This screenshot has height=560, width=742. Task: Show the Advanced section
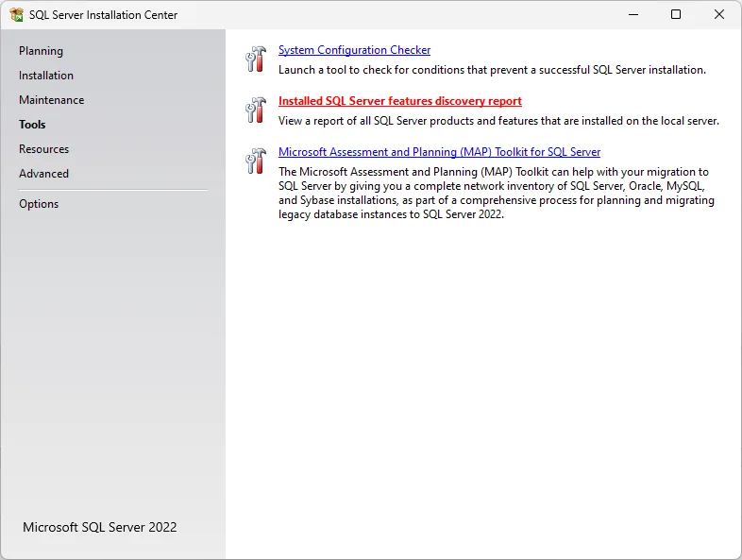(44, 174)
